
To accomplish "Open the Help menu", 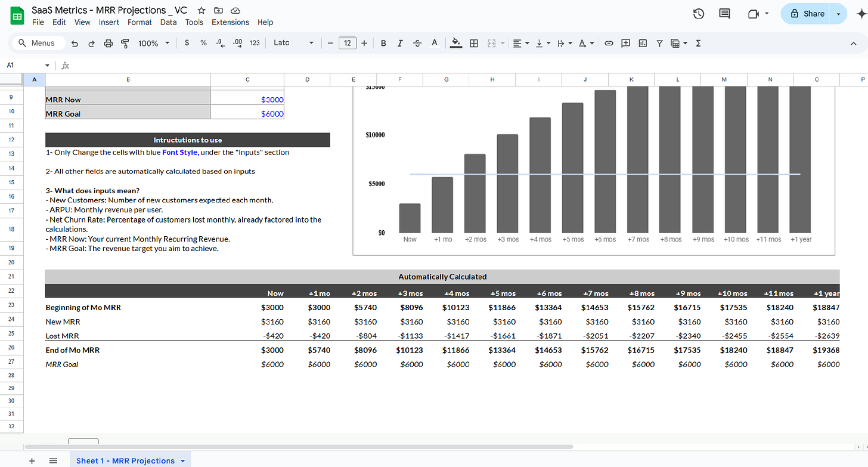I will [x=265, y=22].
